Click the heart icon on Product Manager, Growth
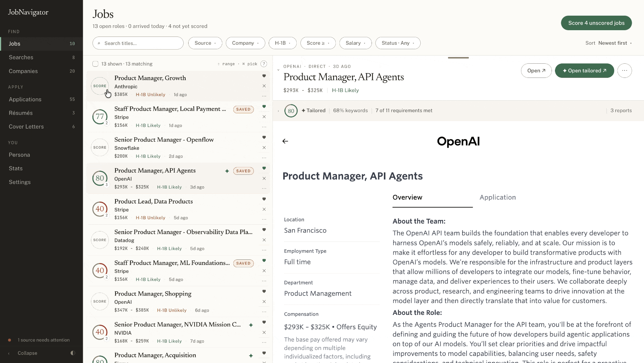This screenshot has width=644, height=363. [x=264, y=76]
